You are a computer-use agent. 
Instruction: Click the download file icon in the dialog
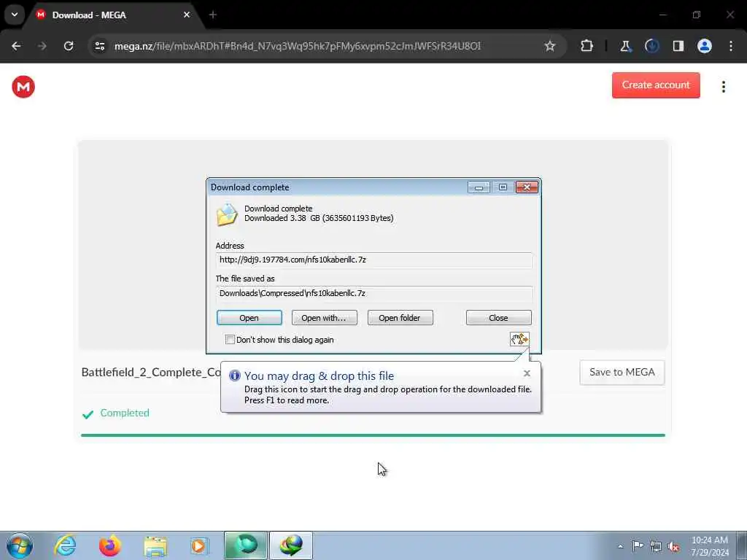click(x=227, y=215)
